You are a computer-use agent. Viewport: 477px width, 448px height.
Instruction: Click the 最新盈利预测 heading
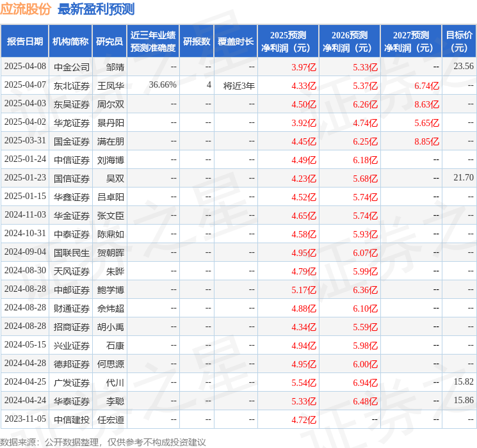(x=96, y=9)
